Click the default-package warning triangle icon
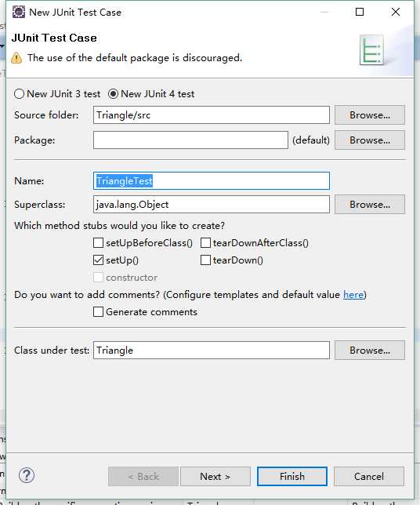The width and height of the screenshot is (420, 505). click(x=16, y=58)
